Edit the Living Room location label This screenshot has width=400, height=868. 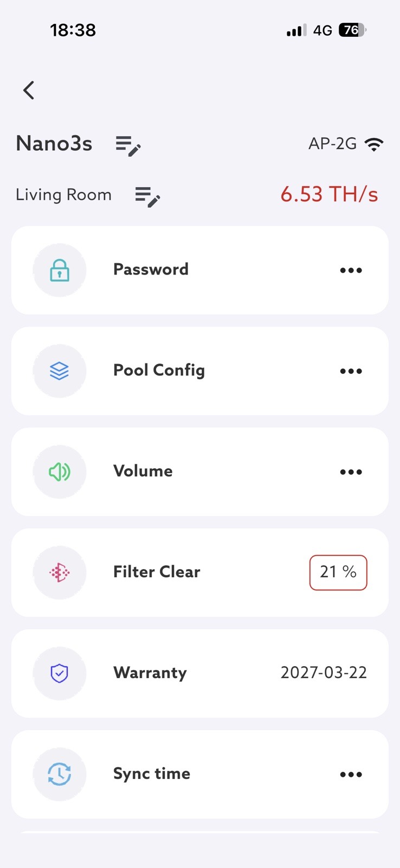click(147, 196)
